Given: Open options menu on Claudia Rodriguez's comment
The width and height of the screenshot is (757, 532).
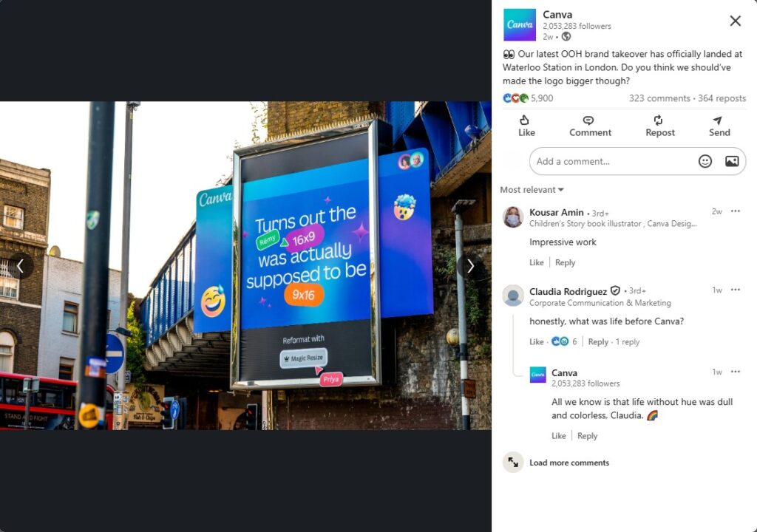Looking at the screenshot, I should coord(736,290).
